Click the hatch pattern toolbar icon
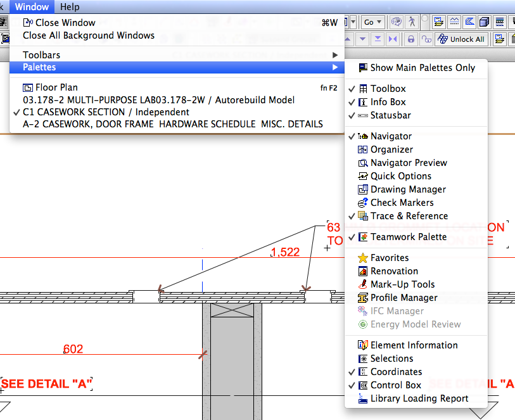515x420 pixels. coord(469,22)
